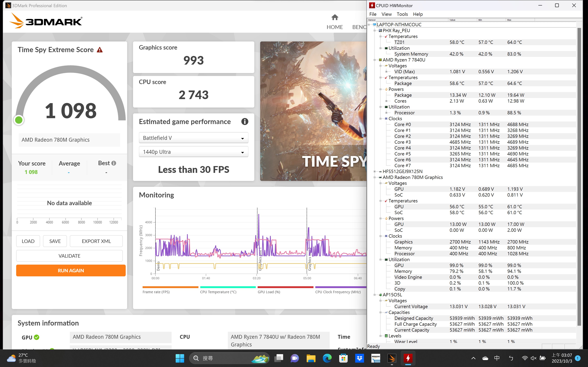Click the RUN AGAIN button
The width and height of the screenshot is (588, 367).
(x=70, y=270)
